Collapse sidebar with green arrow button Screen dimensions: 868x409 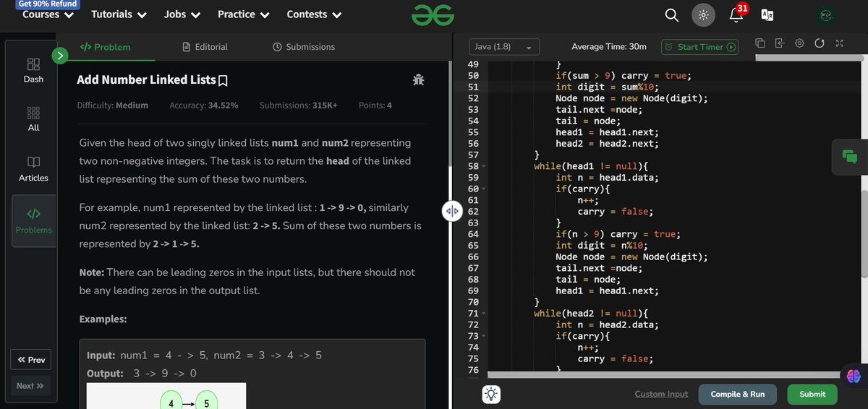pyautogui.click(x=60, y=55)
